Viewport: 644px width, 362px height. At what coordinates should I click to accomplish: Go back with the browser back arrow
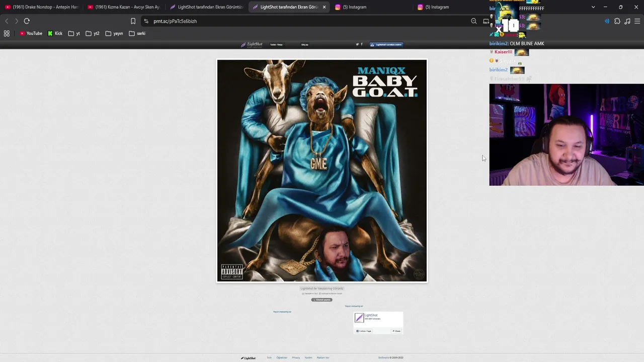tap(7, 21)
